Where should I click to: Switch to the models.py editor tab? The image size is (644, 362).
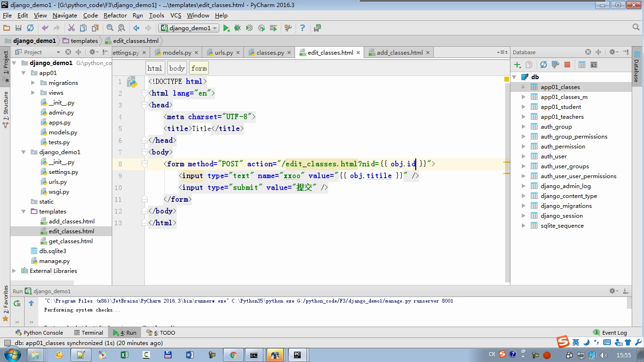pyautogui.click(x=177, y=53)
